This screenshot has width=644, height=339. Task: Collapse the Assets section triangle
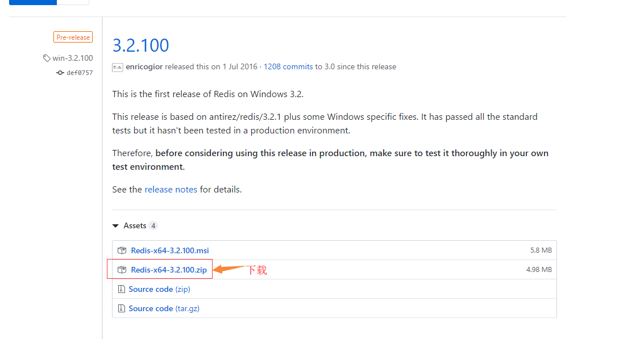click(x=116, y=226)
